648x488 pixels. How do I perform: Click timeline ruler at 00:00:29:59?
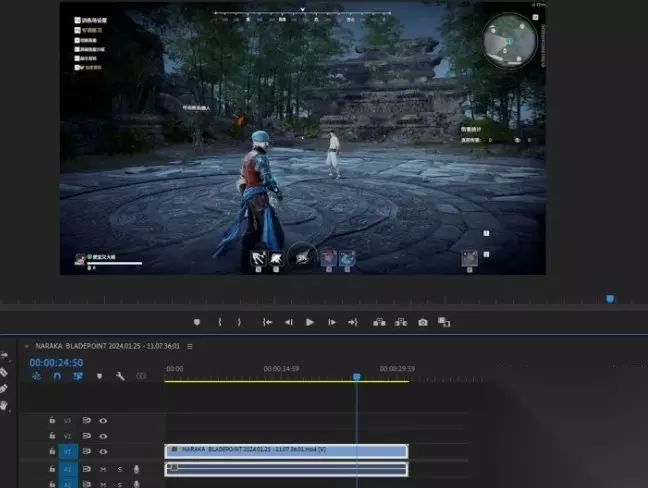(398, 369)
